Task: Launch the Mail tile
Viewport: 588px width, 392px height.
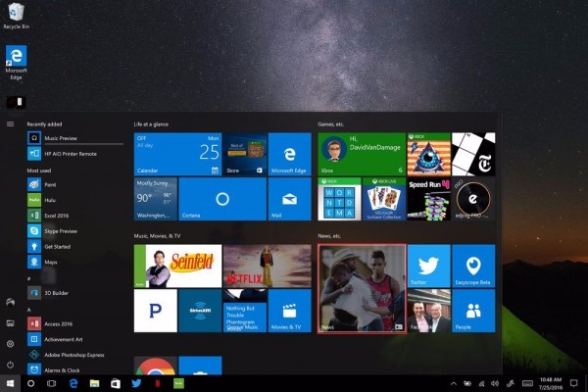Action: [289, 199]
